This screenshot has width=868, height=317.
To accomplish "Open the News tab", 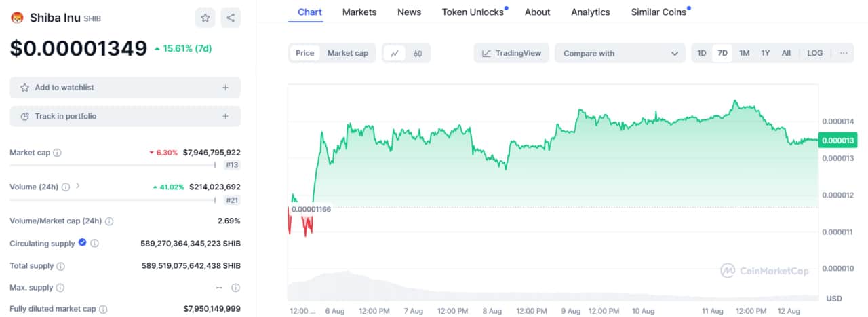I will click(409, 12).
